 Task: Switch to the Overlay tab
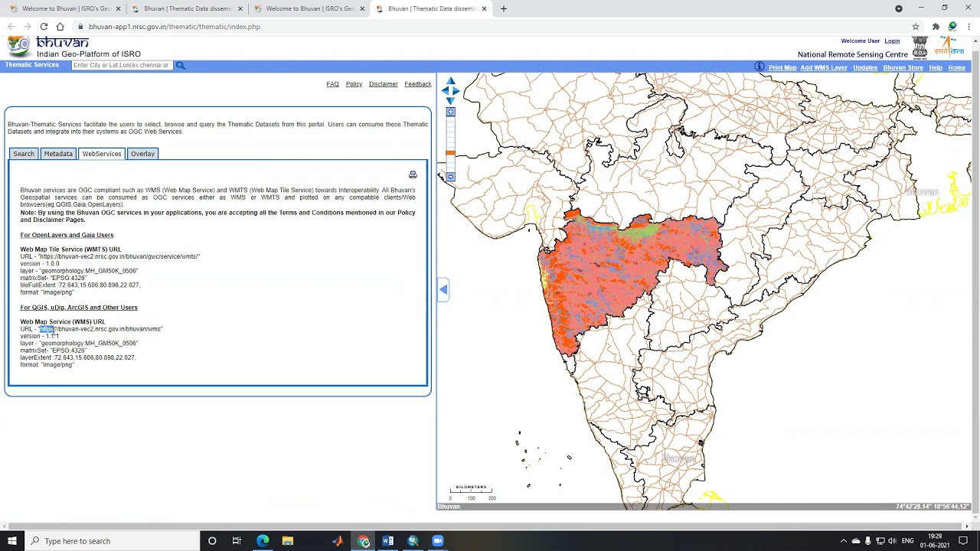click(142, 154)
